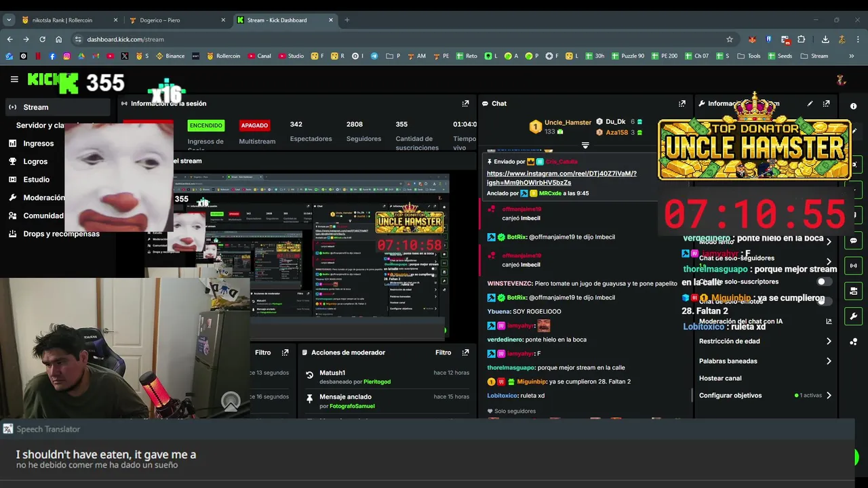The width and height of the screenshot is (868, 488).
Task: Collapse chat top gifters bar arrow
Action: tap(585, 145)
